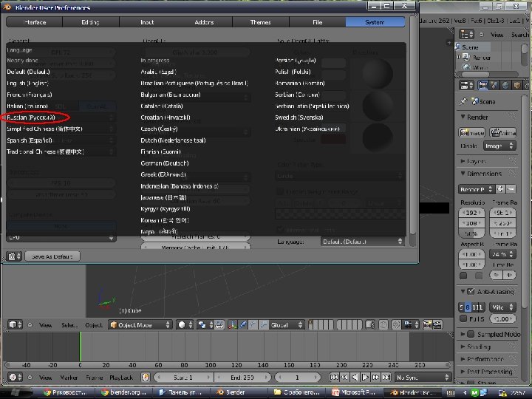532x399 pixels.
Task: Open the Display Image dropdown
Action: (499, 146)
